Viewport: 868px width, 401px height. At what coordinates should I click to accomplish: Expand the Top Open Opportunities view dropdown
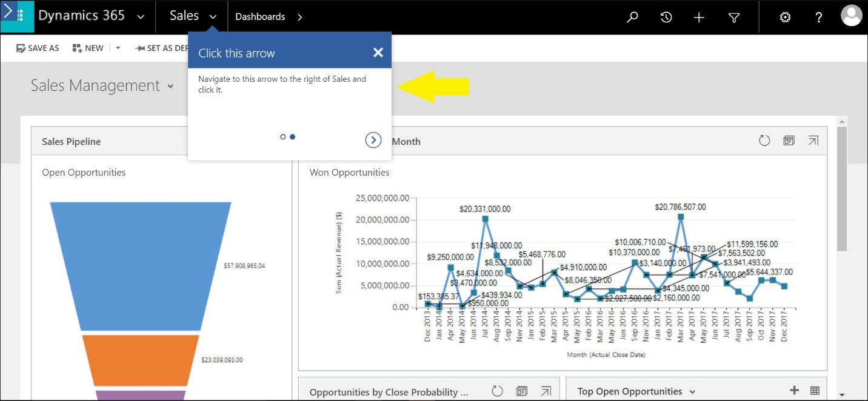[692, 392]
